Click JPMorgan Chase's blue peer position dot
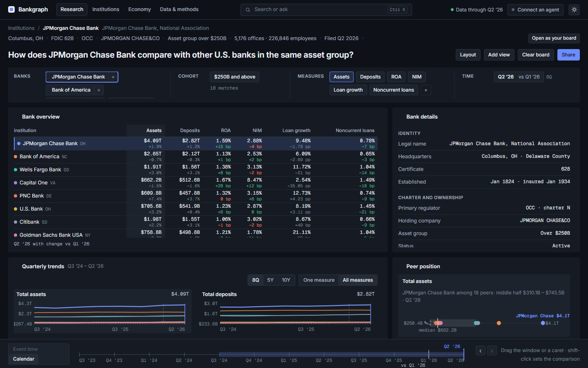This screenshot has height=368, width=588. point(543,323)
